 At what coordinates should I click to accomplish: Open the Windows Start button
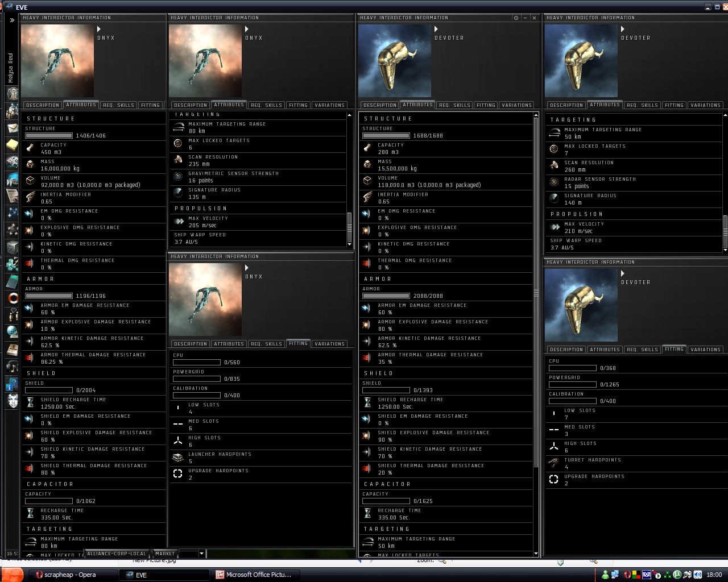point(12,575)
